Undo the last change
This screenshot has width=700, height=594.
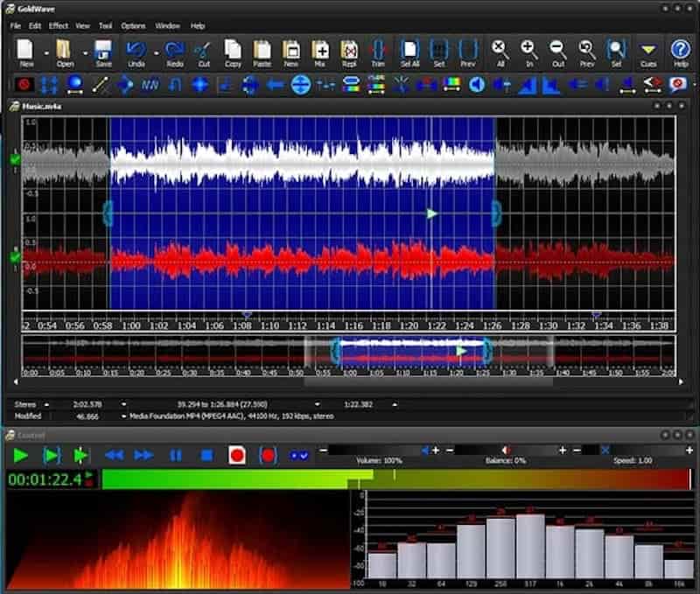(136, 52)
